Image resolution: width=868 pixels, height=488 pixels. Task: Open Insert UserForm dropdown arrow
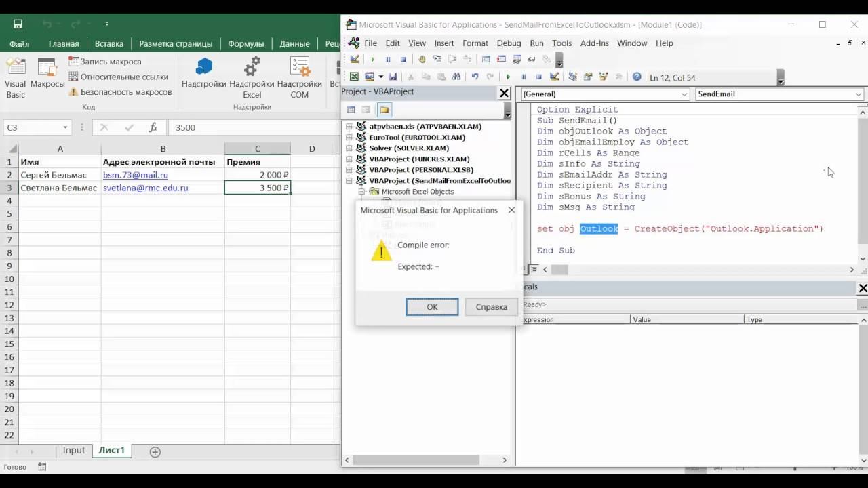pos(381,77)
